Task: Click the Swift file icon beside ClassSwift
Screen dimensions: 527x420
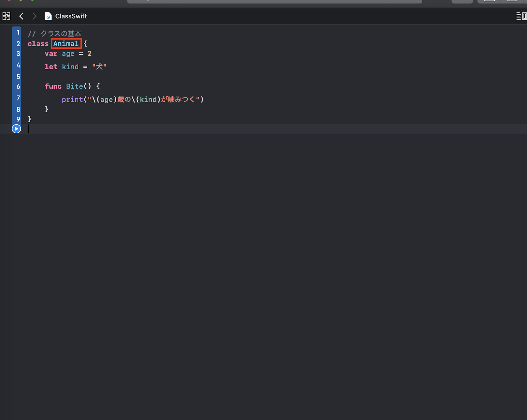Action: 48,16
